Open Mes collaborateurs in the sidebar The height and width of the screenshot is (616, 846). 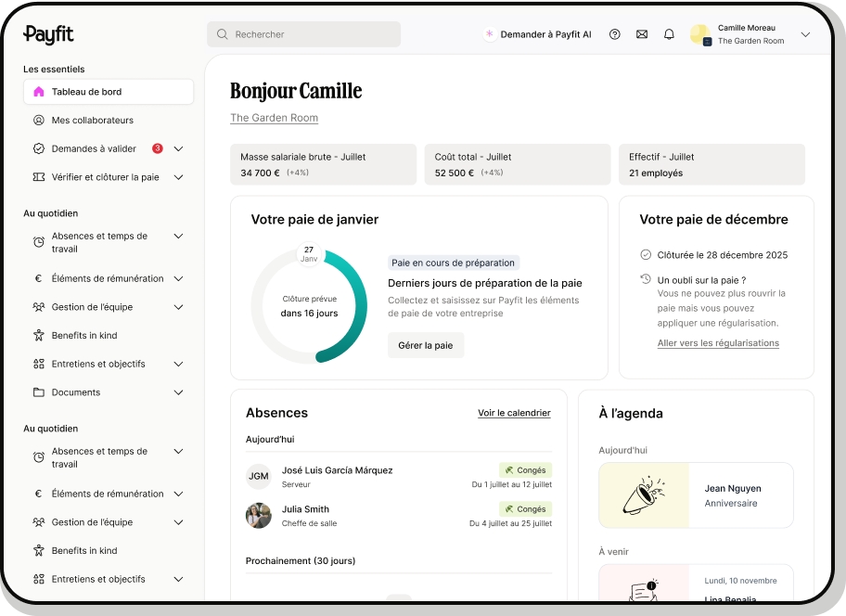[109, 121]
